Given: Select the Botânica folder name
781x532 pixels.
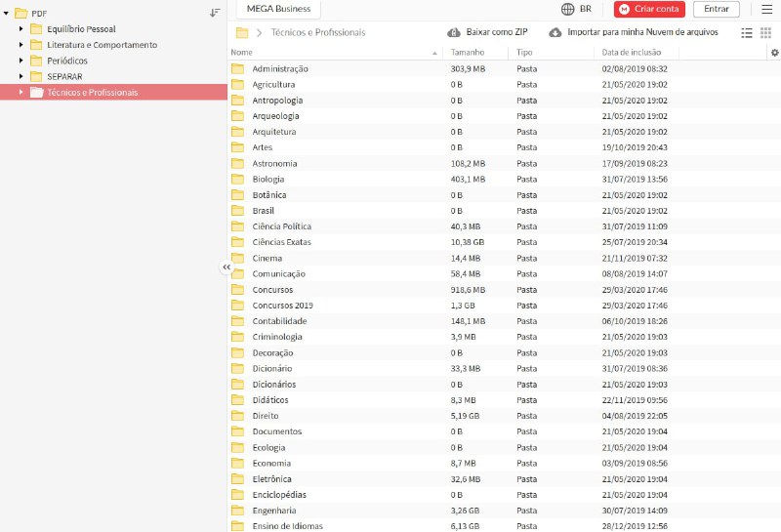Looking at the screenshot, I should point(269,195).
